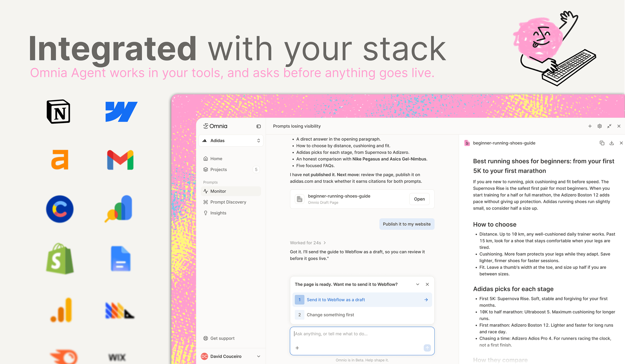Image resolution: width=625 pixels, height=364 pixels.
Task: Click the 'Publish it to my website' message
Action: click(x=406, y=224)
